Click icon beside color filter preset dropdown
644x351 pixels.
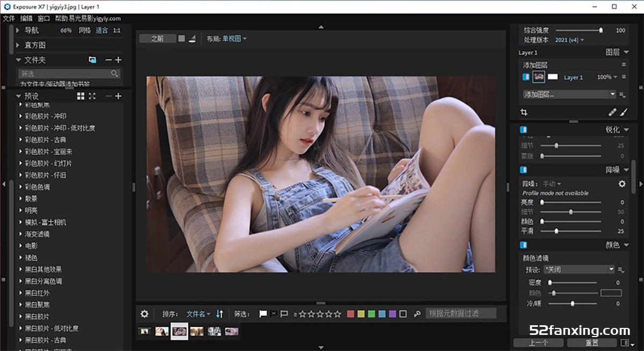click(621, 269)
